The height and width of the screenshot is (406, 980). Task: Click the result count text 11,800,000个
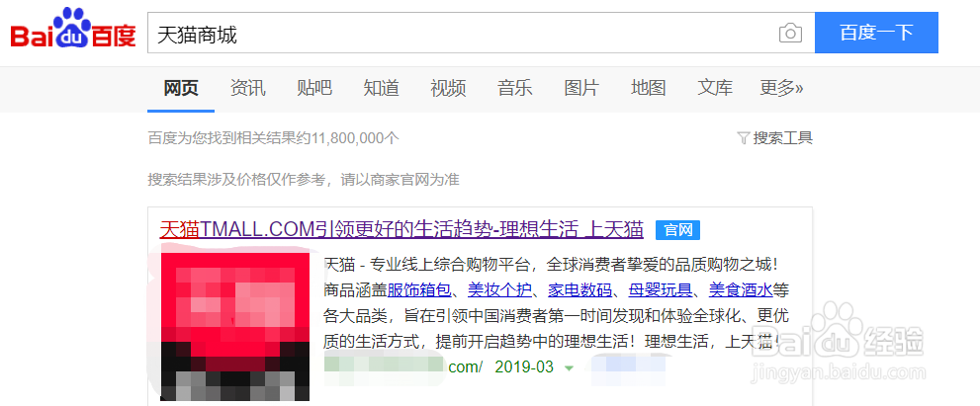pos(354,138)
